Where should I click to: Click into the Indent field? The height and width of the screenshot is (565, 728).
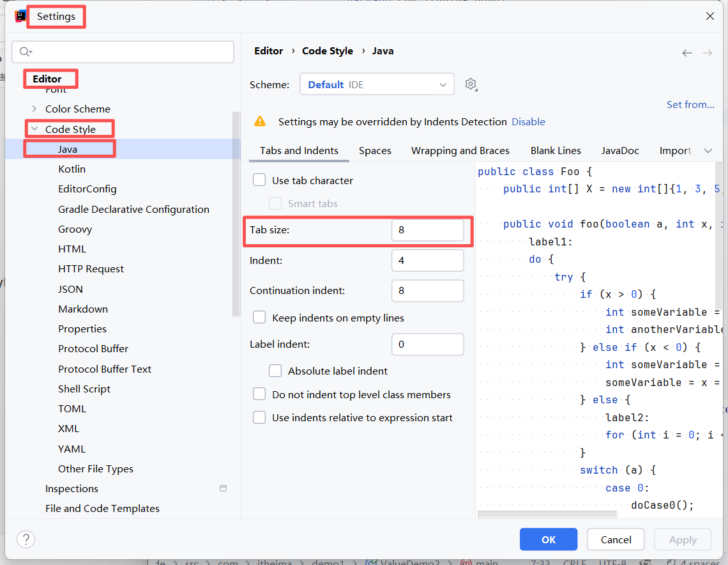(428, 260)
